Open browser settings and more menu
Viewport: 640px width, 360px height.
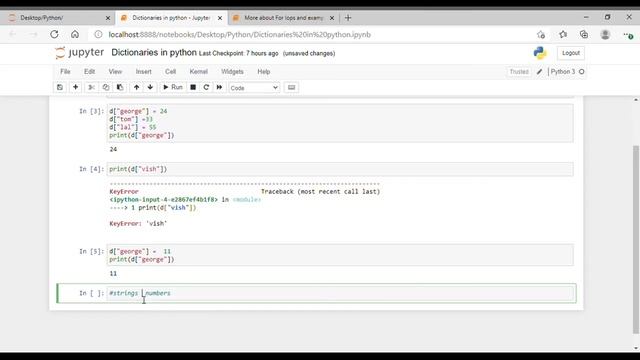(628, 35)
